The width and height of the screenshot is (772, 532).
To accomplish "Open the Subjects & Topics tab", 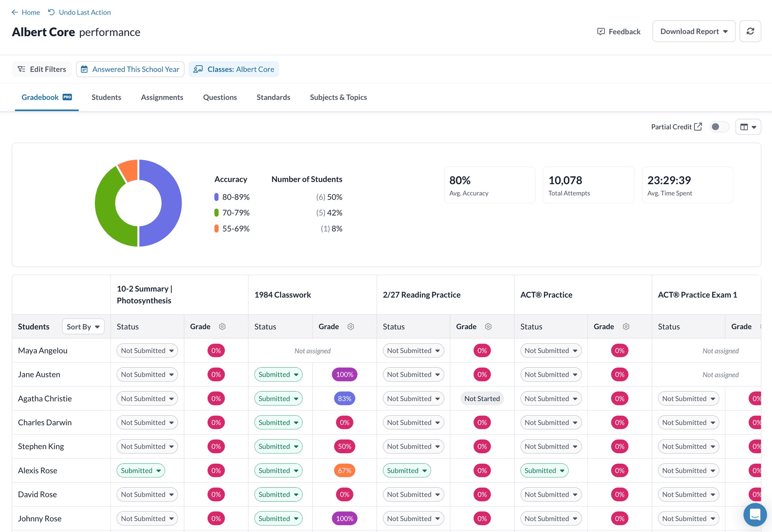I will tap(338, 97).
